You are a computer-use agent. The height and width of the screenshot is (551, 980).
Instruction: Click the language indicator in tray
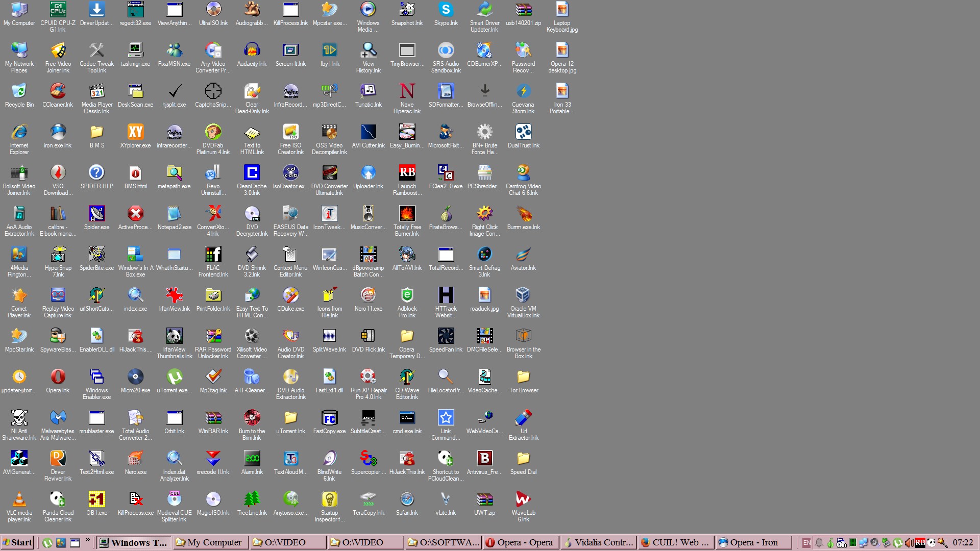(806, 543)
